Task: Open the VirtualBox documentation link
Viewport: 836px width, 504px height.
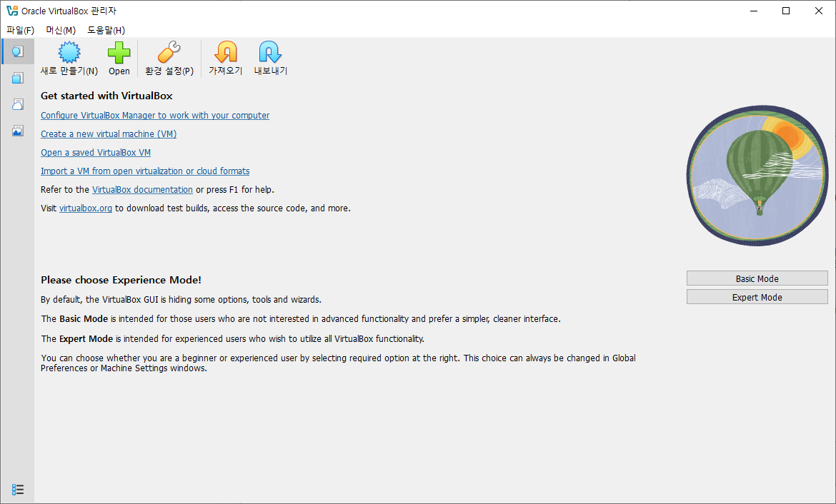Action: point(142,190)
